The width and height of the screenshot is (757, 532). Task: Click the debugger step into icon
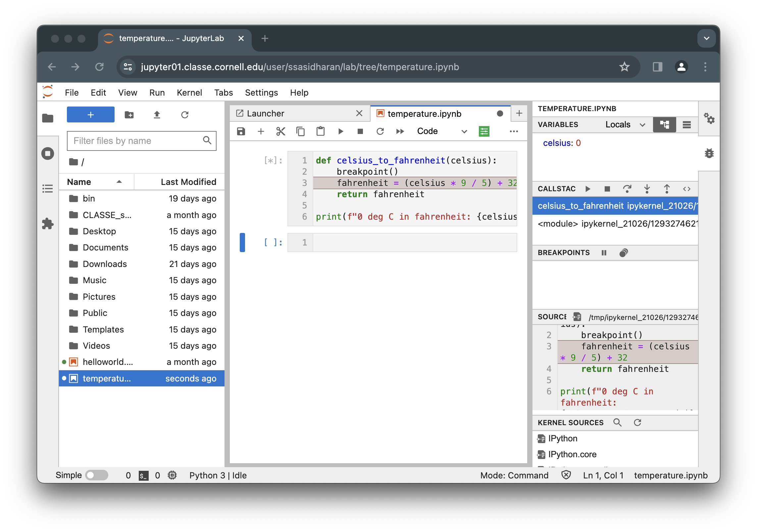coord(647,189)
